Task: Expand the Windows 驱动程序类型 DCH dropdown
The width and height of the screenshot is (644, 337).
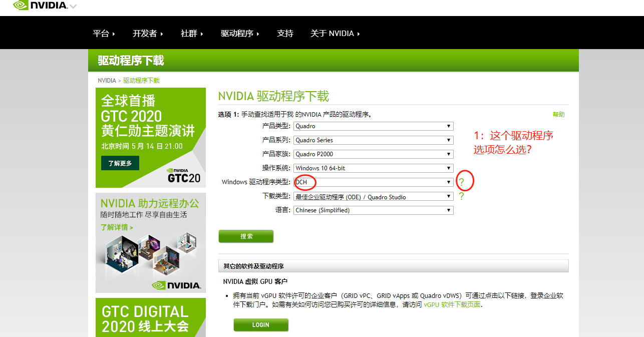Action: coord(374,182)
